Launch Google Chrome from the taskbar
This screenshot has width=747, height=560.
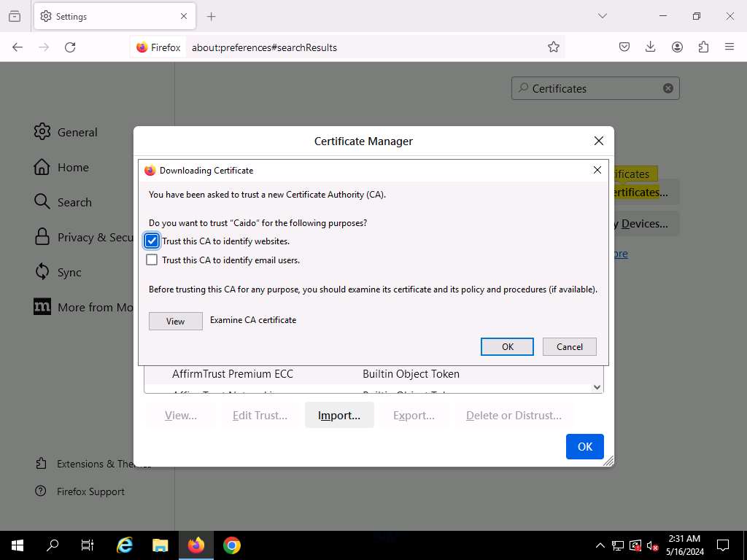[x=232, y=545]
